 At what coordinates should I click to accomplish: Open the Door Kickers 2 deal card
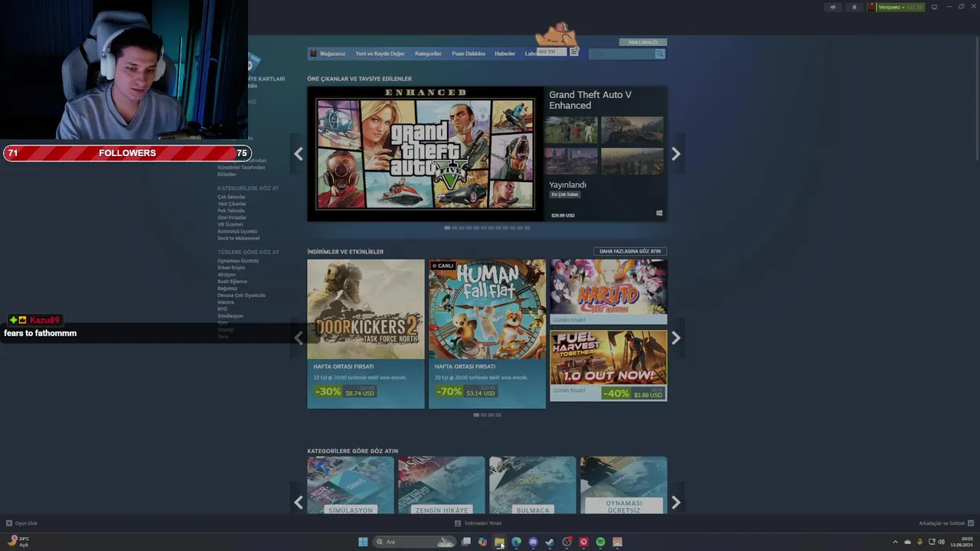click(366, 334)
